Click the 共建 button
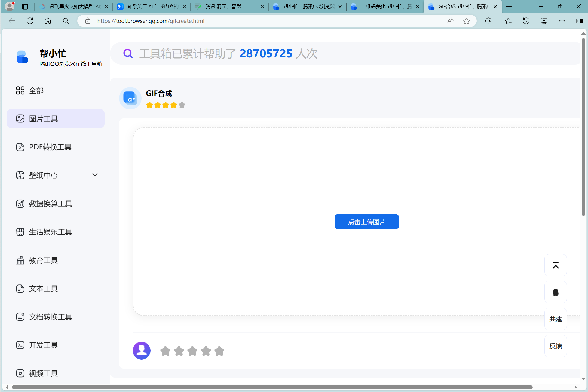The width and height of the screenshot is (588, 392). click(556, 319)
